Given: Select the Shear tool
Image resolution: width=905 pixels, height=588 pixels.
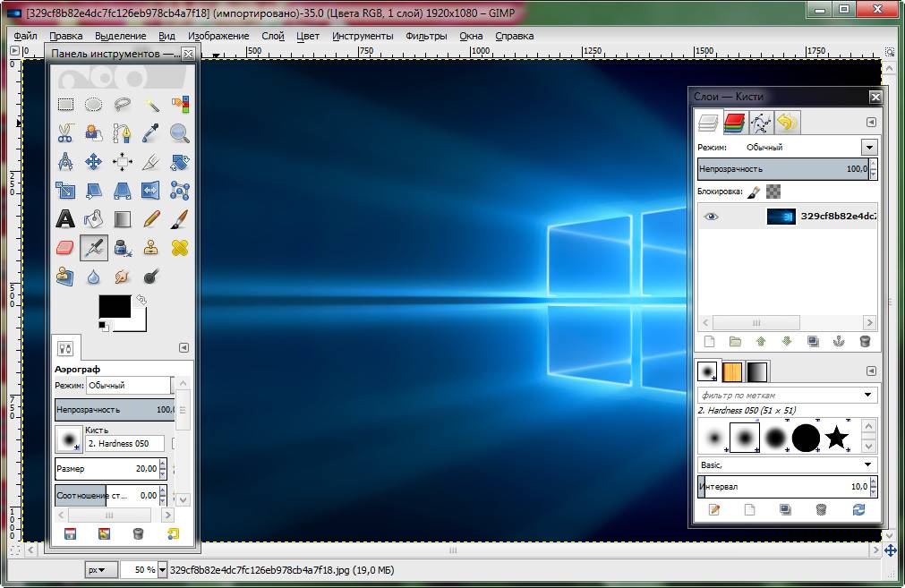Looking at the screenshot, I should [93, 191].
